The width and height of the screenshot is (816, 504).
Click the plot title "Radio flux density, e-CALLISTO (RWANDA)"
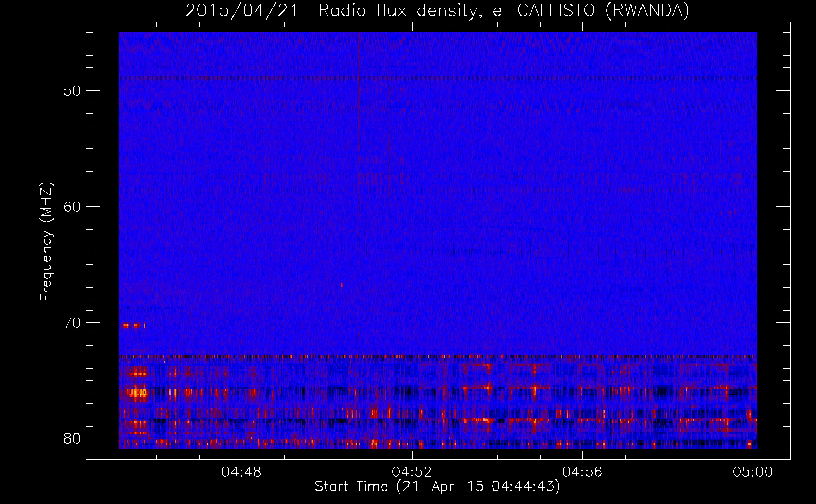coord(504,10)
